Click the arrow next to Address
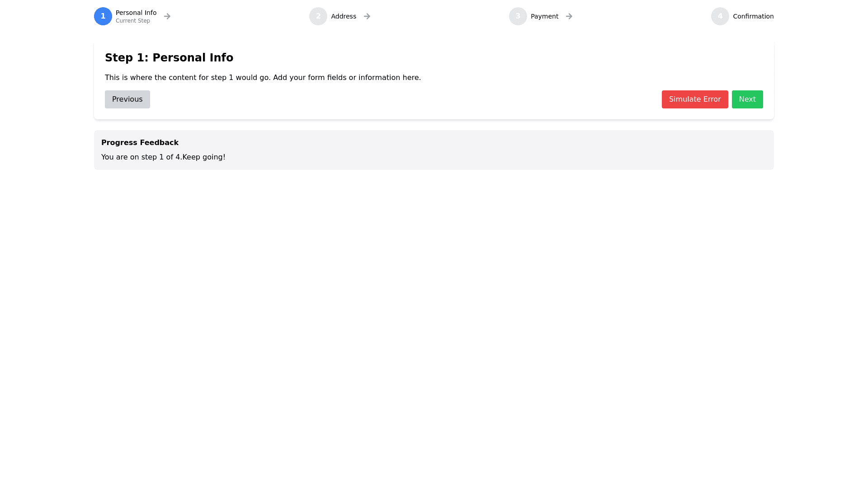868x488 pixels. pyautogui.click(x=367, y=16)
